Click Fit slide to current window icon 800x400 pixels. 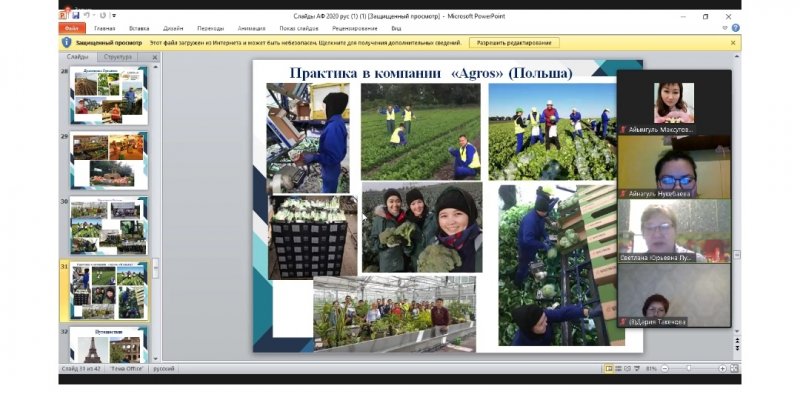tap(734, 368)
